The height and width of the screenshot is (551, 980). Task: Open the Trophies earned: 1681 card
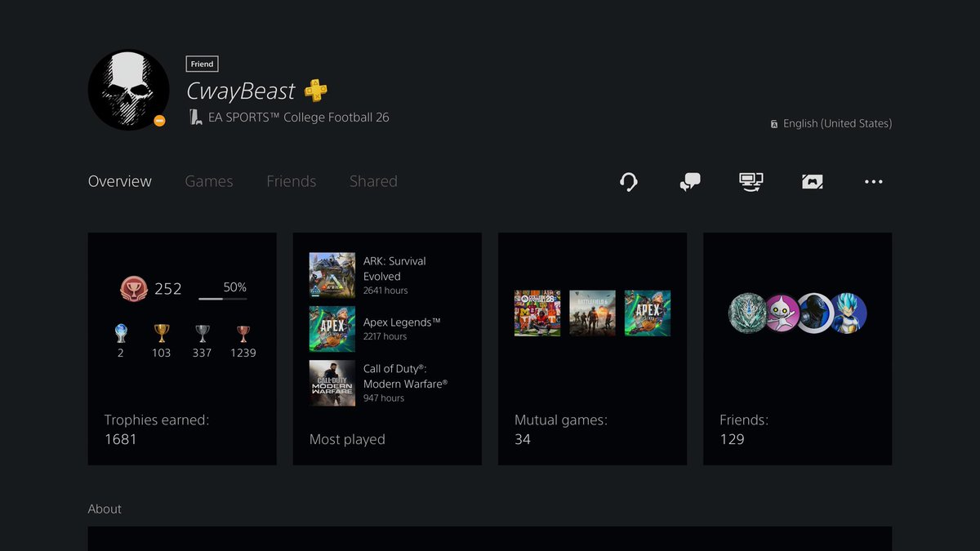pos(182,349)
